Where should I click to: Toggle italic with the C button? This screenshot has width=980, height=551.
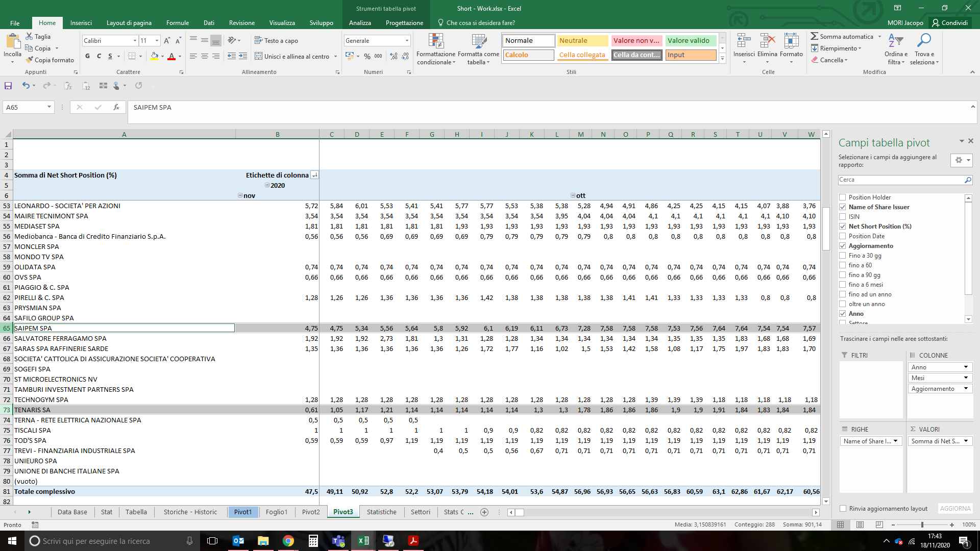pyautogui.click(x=99, y=56)
